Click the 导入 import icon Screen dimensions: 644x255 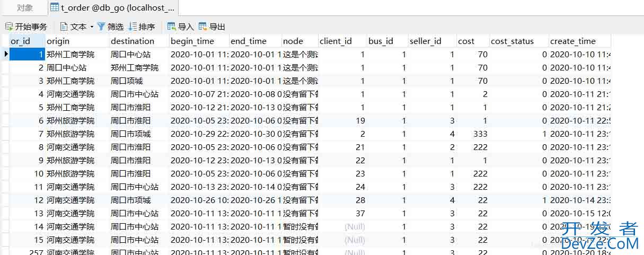172,27
